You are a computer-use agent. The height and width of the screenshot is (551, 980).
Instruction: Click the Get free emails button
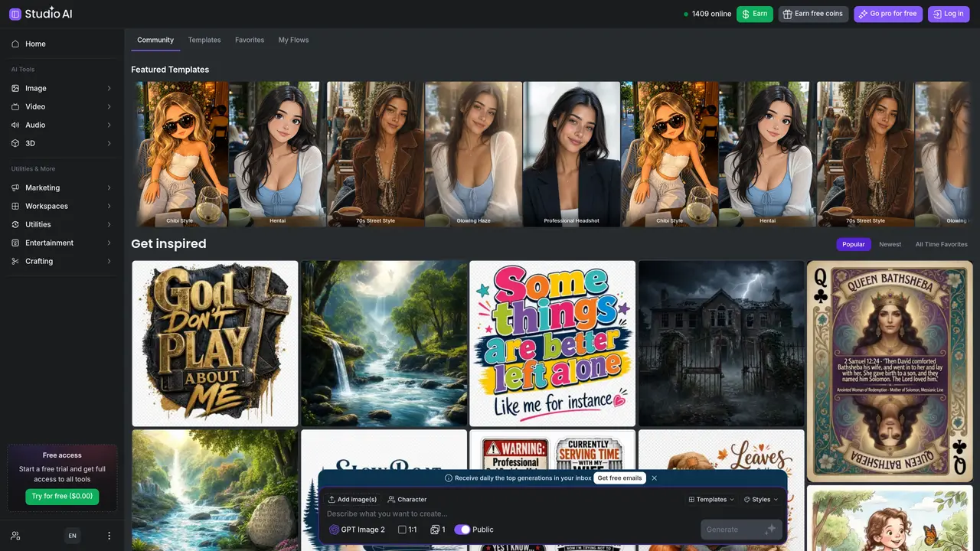(620, 478)
